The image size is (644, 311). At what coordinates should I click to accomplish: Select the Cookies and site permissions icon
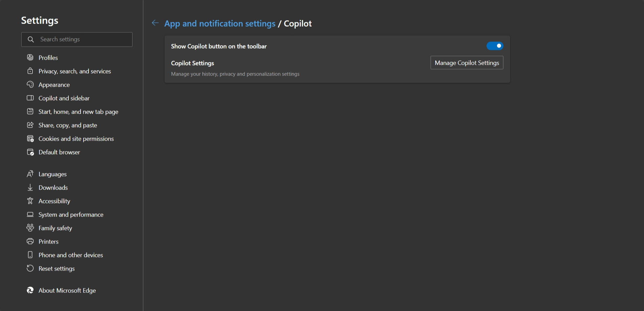[x=30, y=138]
